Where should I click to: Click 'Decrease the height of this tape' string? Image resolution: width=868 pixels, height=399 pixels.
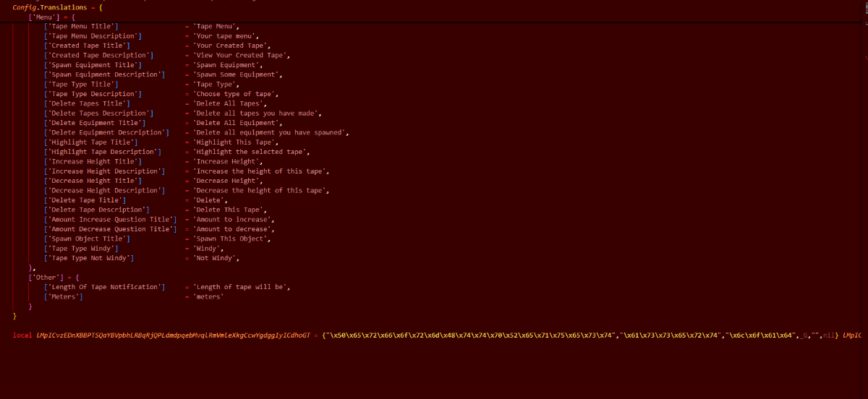[x=260, y=190]
